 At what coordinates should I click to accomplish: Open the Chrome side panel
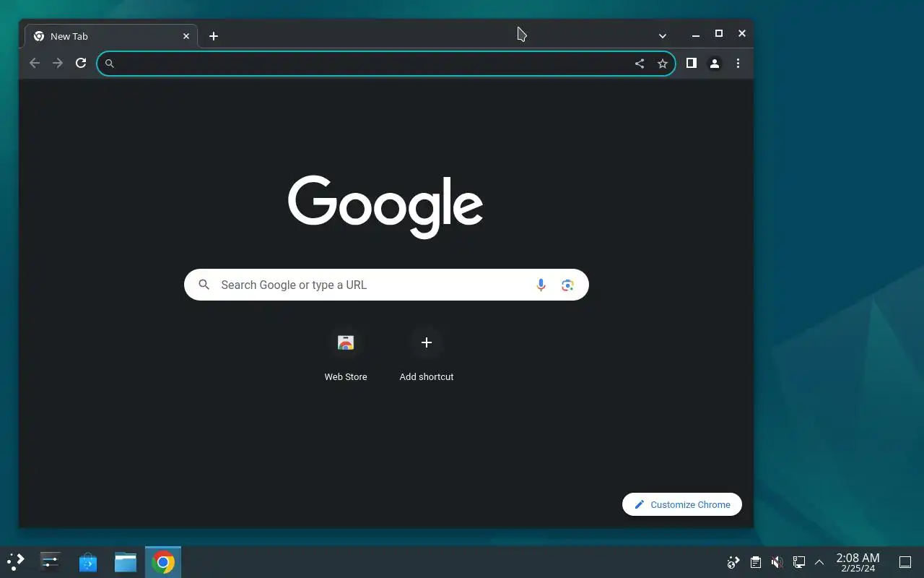(692, 64)
